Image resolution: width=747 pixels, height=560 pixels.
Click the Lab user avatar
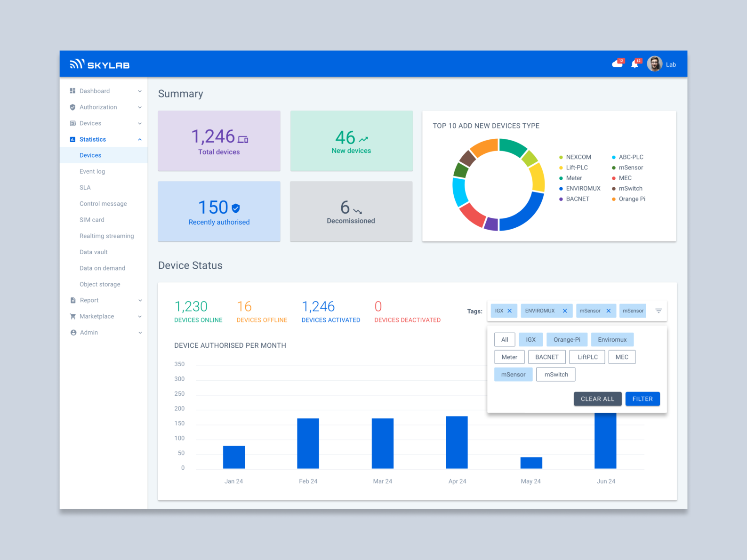click(x=654, y=64)
